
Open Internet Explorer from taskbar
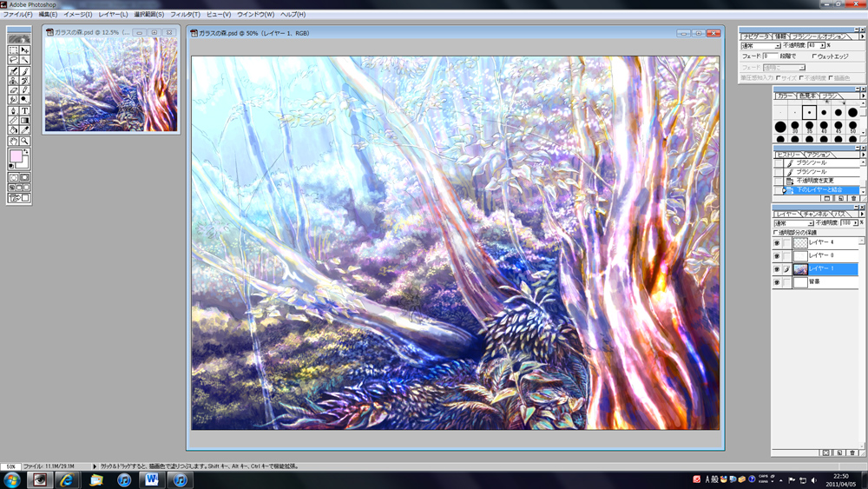click(67, 480)
